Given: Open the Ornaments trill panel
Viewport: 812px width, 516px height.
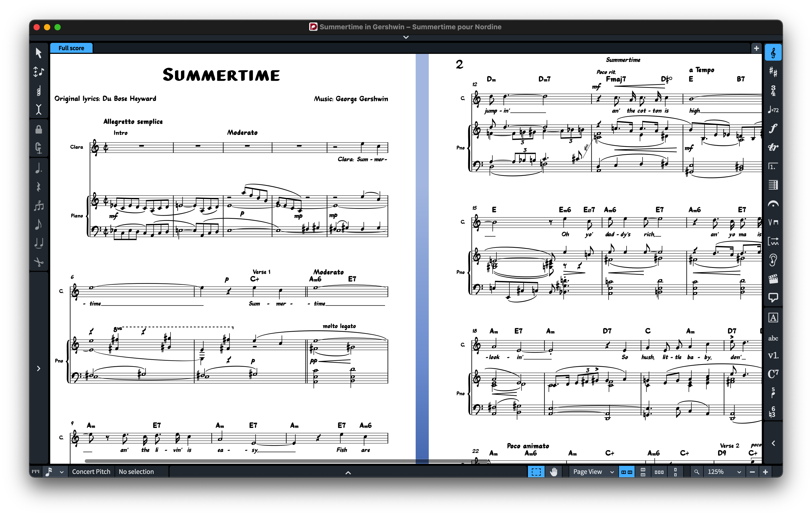Looking at the screenshot, I should point(773,147).
